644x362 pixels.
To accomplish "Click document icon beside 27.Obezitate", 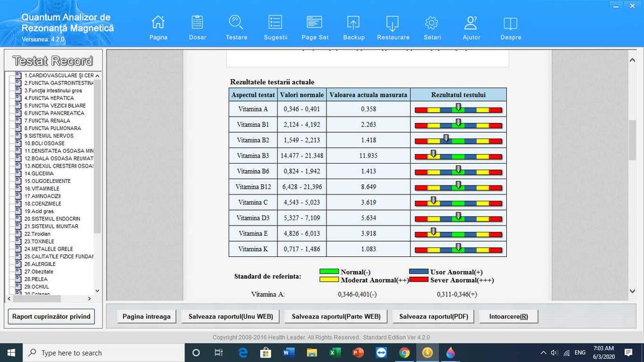I will point(18,271).
